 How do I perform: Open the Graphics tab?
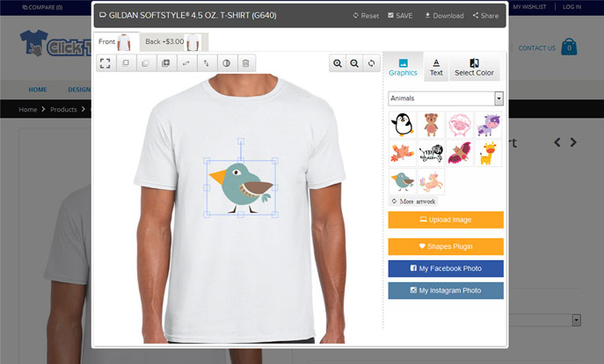403,67
